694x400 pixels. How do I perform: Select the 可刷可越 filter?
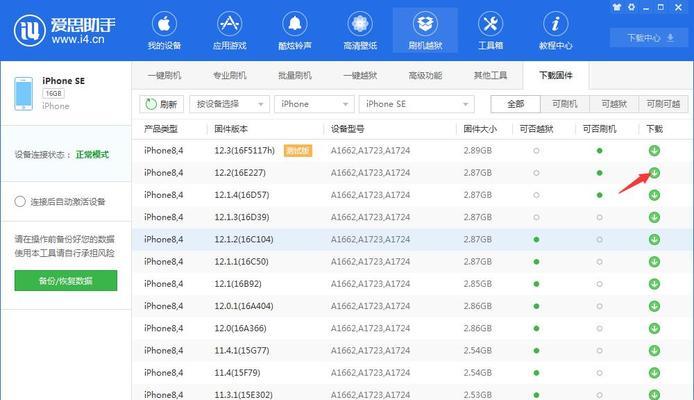tap(663, 104)
